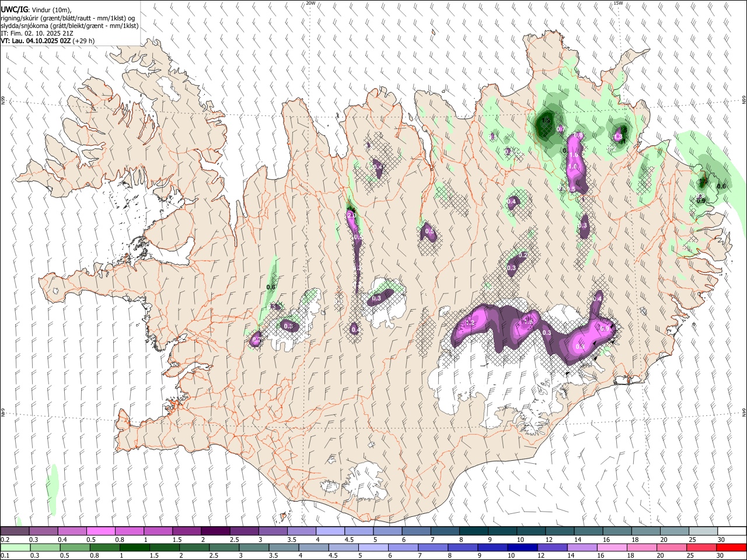Click the light violet rain swatch between 14 and 16
Screen dimensions: 747x560
(581, 548)
